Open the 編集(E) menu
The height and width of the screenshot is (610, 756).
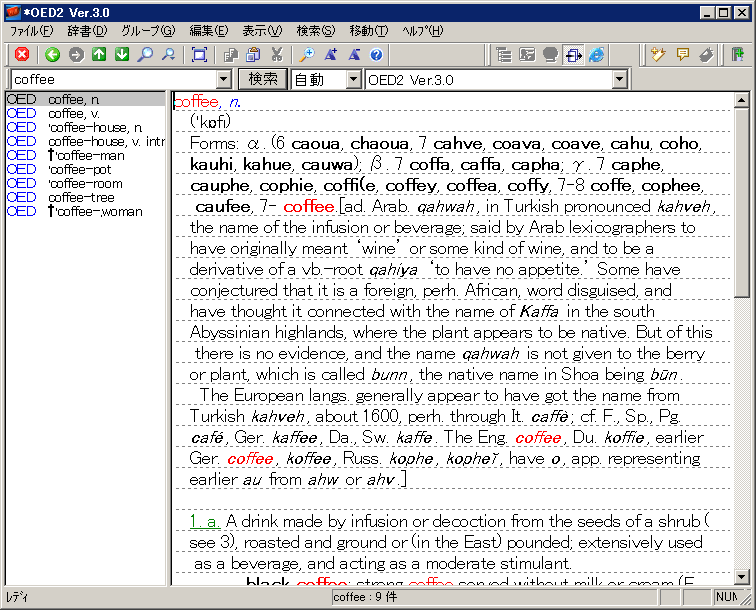coord(209,31)
